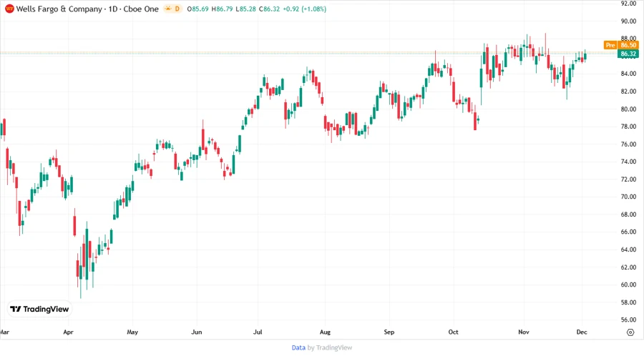Select the green 86.32 last price label
Viewport: 644px width, 356px height.
[x=628, y=54]
